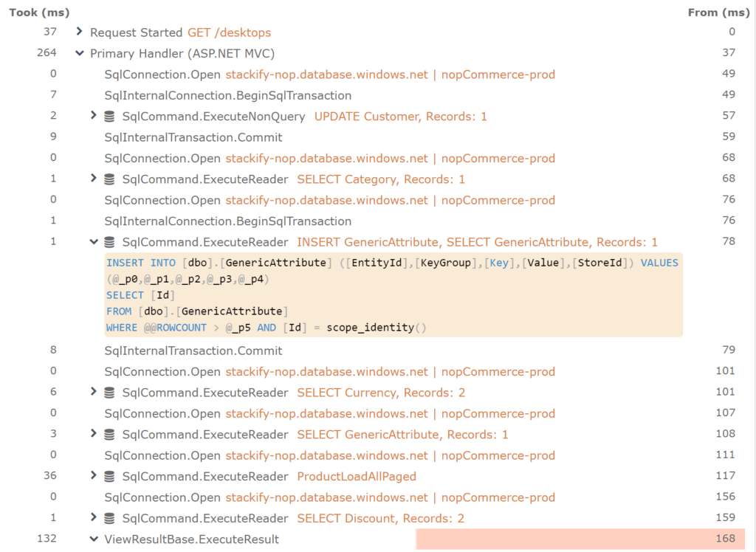Click database icon on INSERT GenericAttribute row
The image size is (756, 552).
point(109,242)
